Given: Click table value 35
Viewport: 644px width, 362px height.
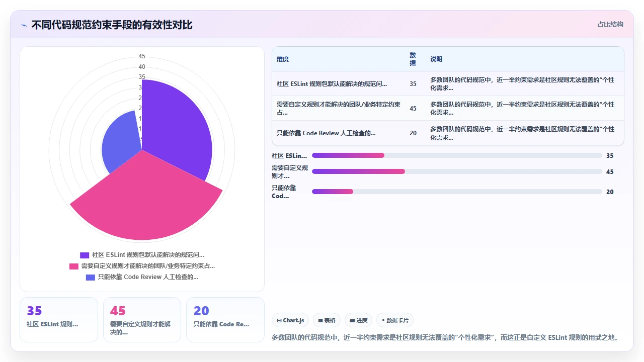Looking at the screenshot, I should (x=413, y=84).
